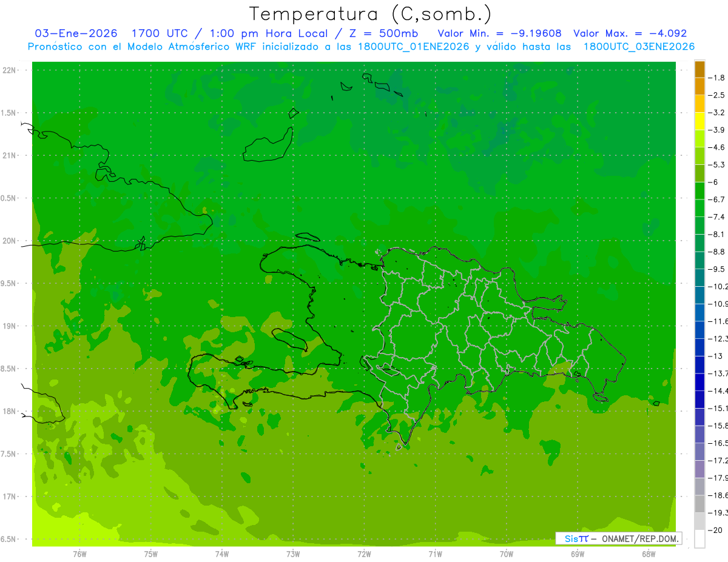Click the '-9.5' colorbar label
Screen dimensions: 728x562
coord(717,269)
